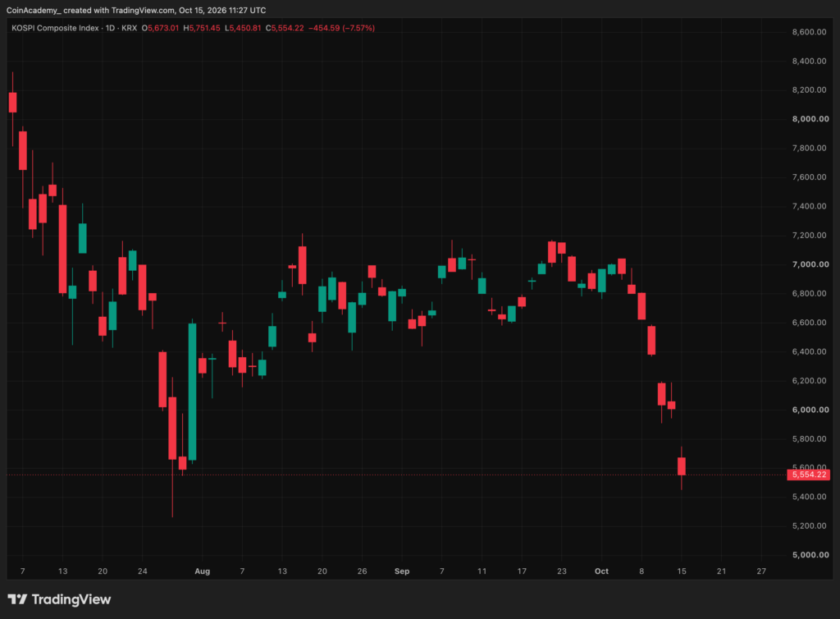Click the 5,800.00 price axis label
840x619 pixels.
(809, 439)
